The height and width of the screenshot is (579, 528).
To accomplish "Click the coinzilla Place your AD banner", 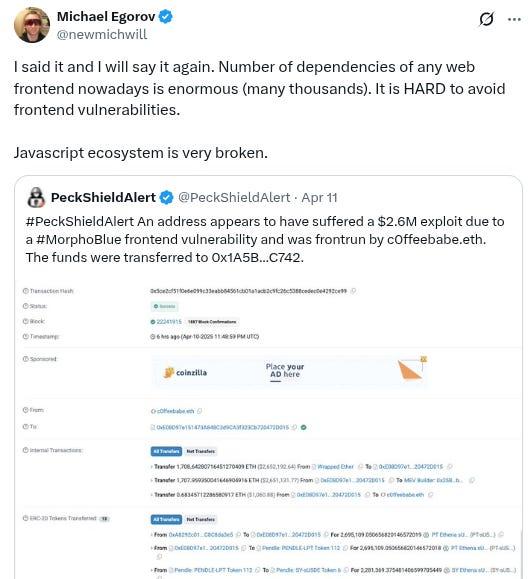I will (x=289, y=372).
